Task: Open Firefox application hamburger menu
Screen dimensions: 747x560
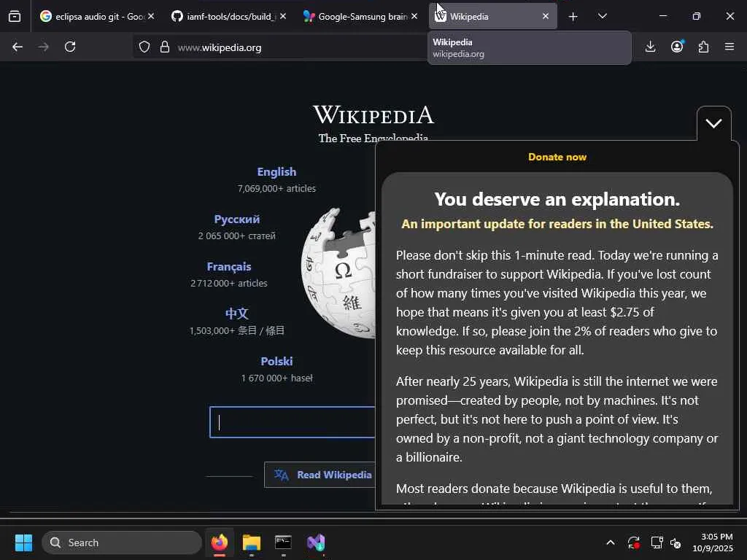Action: click(x=729, y=46)
